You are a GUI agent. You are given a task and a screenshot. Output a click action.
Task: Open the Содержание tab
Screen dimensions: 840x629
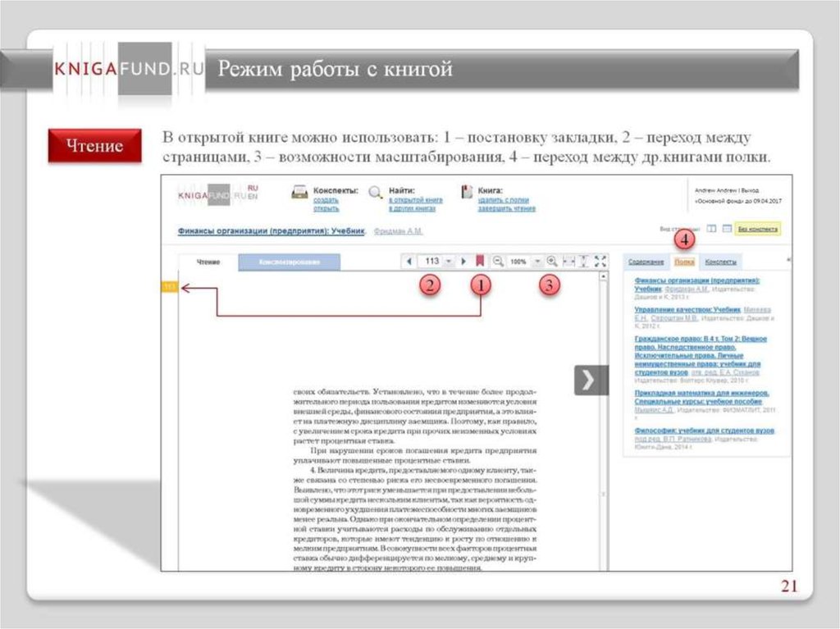[x=646, y=262]
